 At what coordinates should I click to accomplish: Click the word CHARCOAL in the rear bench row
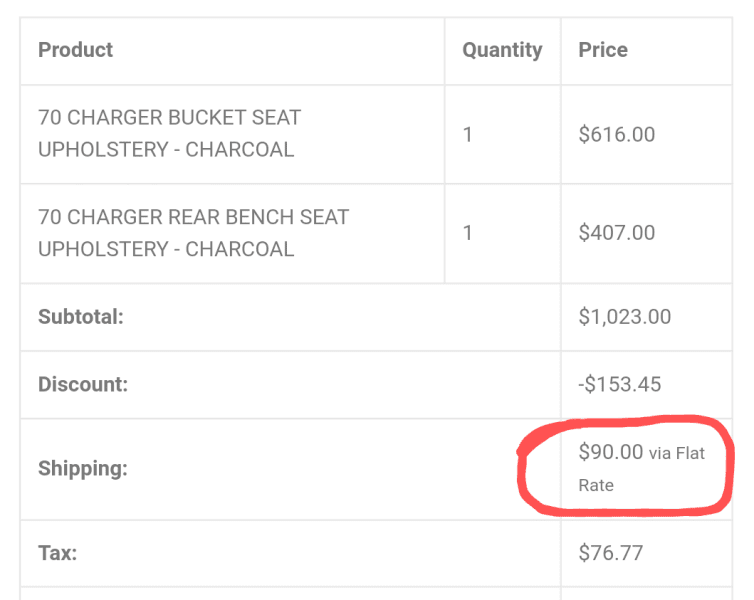coord(239,250)
